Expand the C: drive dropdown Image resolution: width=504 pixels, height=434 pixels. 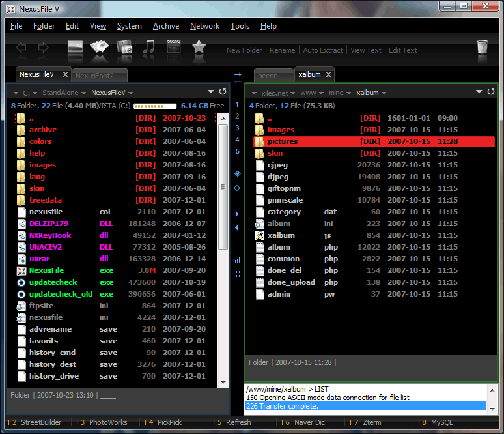pos(35,93)
